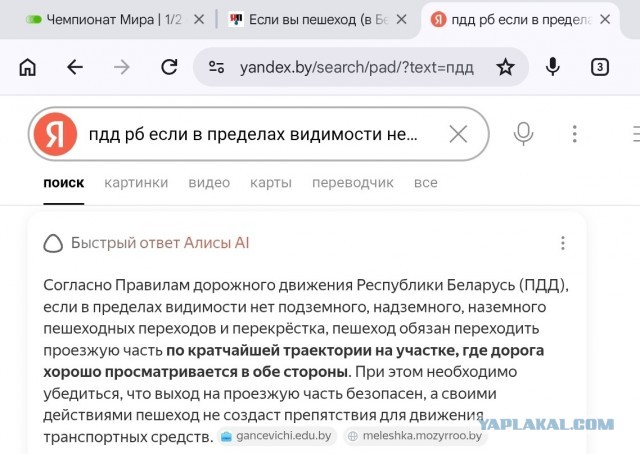Open Yandex search options three-dot menu
Viewport: 640px width, 454px height.
pyautogui.click(x=575, y=134)
